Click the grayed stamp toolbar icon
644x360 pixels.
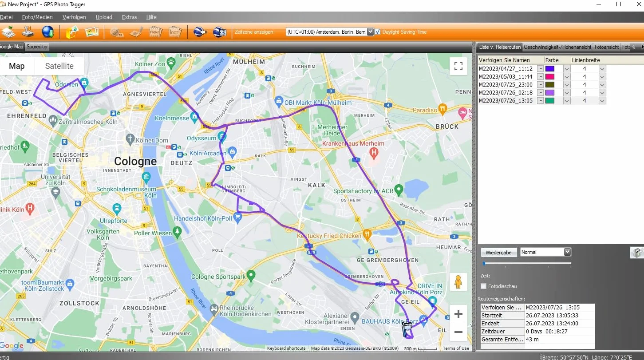click(136, 32)
